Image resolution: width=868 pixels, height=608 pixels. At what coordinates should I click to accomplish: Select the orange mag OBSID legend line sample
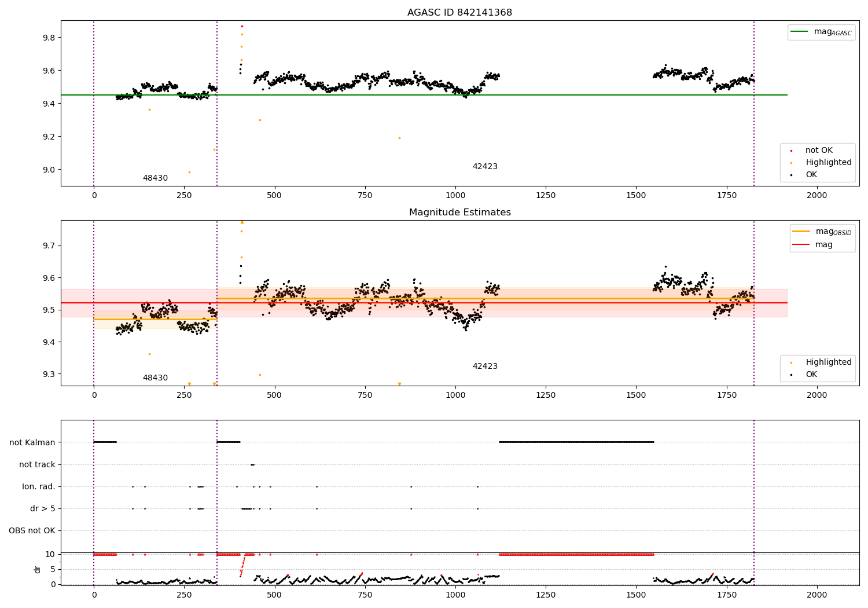[801, 232]
